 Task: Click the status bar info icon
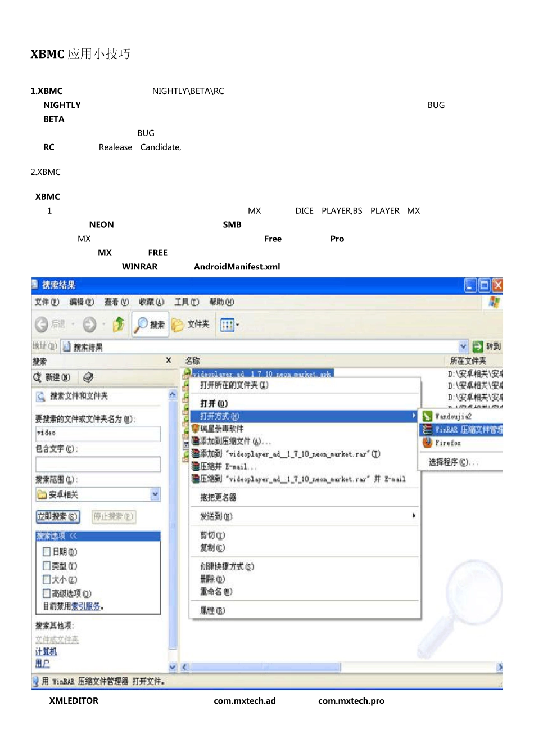(35, 681)
